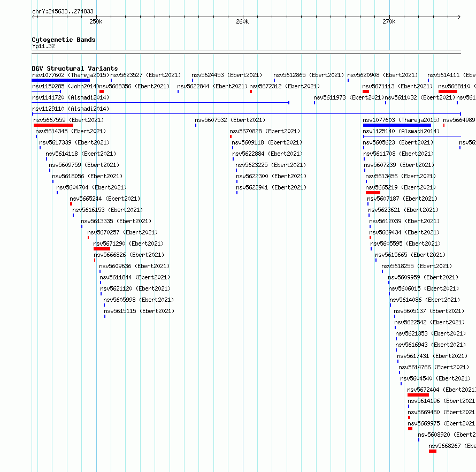476x472 pixels.
Task: Click nsv5669434 (Ebert2021) label
Action: click(404, 232)
